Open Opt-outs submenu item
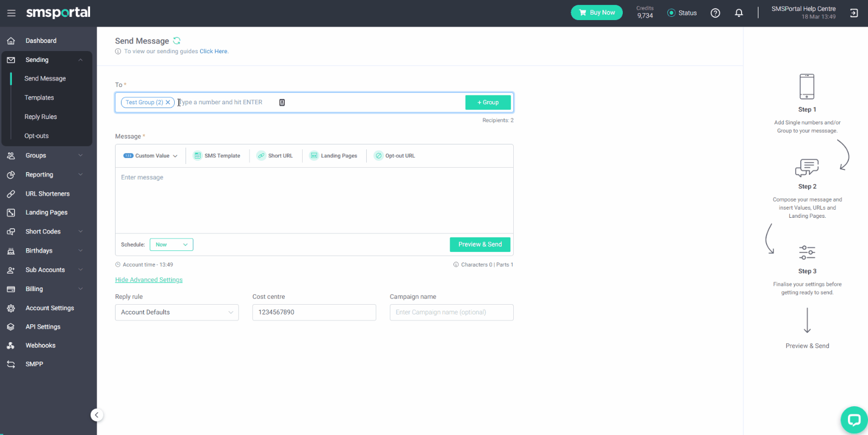This screenshot has height=435, width=868. coord(36,136)
